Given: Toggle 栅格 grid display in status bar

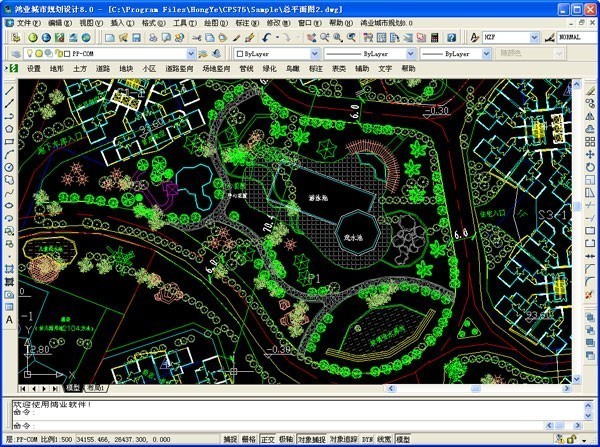Looking at the screenshot, I should (x=249, y=439).
